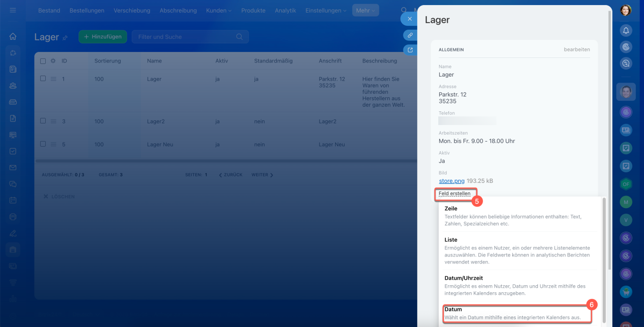Check the checkbox for Lager2 row

pos(43,121)
